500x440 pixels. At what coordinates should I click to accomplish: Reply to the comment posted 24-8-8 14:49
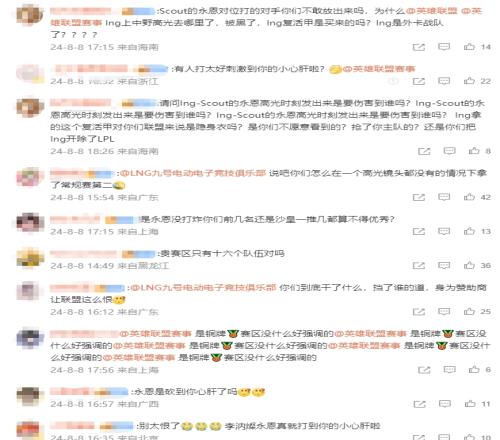point(444,265)
